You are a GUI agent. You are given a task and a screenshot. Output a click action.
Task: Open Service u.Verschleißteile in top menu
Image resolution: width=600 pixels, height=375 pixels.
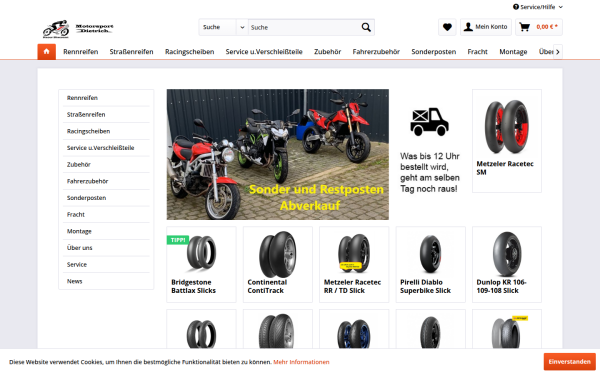click(264, 52)
